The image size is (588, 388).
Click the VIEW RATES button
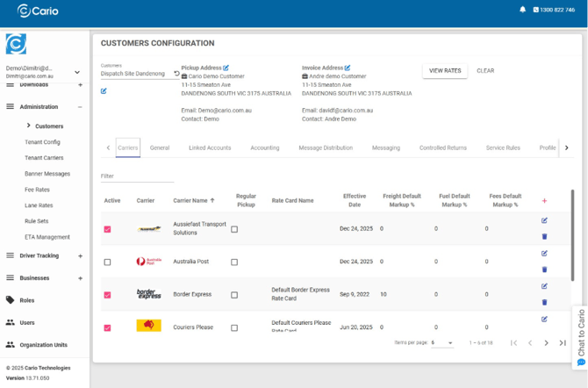[x=445, y=71]
